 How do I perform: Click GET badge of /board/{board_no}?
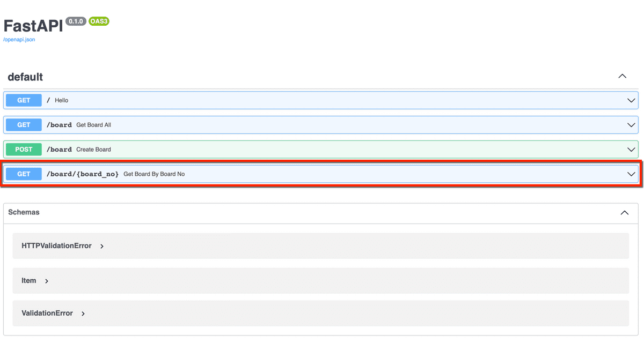[24, 174]
